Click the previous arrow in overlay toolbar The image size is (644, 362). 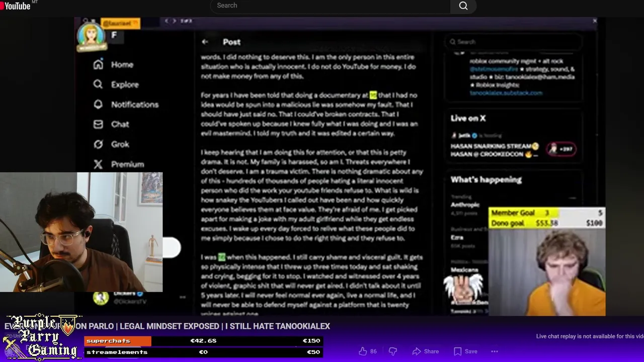point(167,21)
